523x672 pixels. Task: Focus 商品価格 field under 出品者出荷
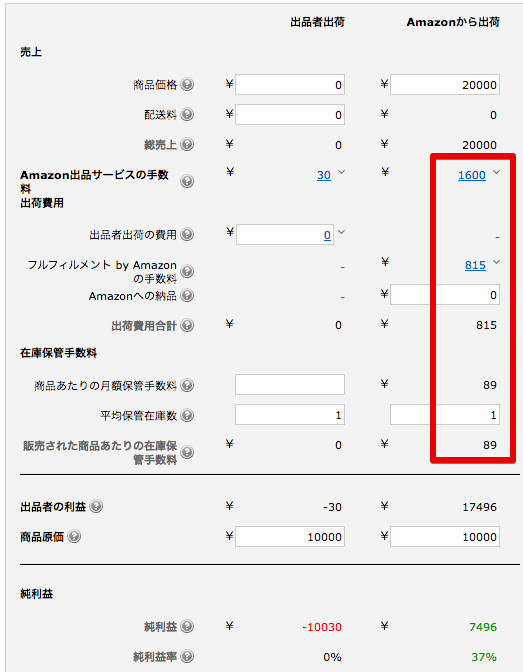point(290,84)
